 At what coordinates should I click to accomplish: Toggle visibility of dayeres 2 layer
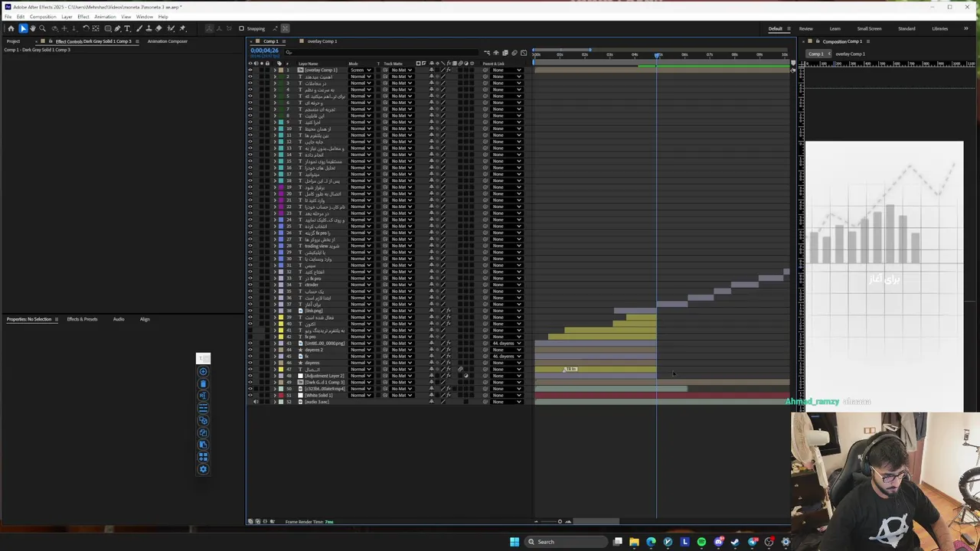[250, 350]
